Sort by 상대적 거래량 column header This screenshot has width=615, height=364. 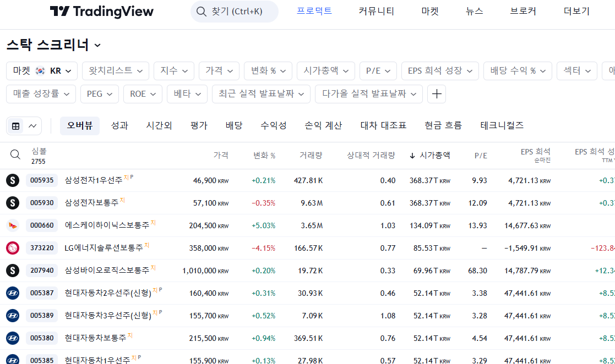(371, 156)
